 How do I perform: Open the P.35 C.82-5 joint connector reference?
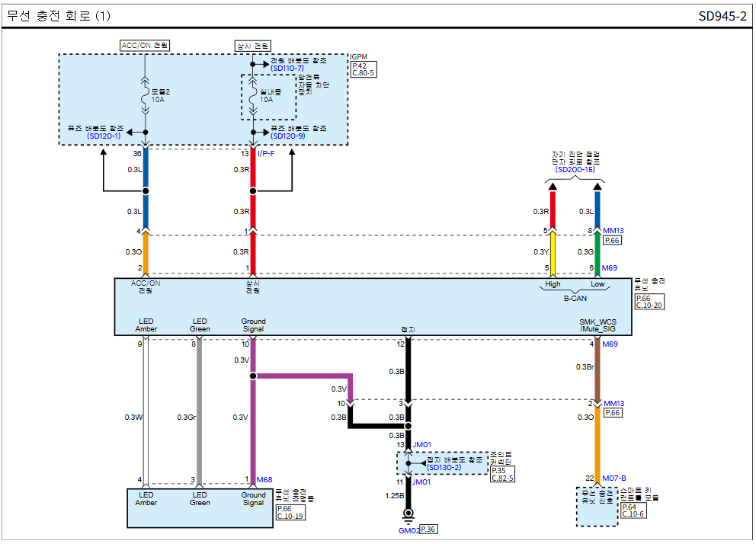pos(502,474)
